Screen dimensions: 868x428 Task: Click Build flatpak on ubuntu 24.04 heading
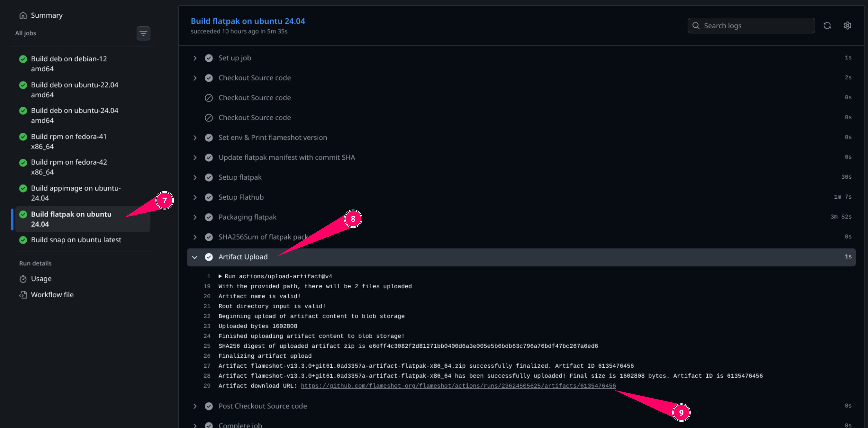click(248, 21)
